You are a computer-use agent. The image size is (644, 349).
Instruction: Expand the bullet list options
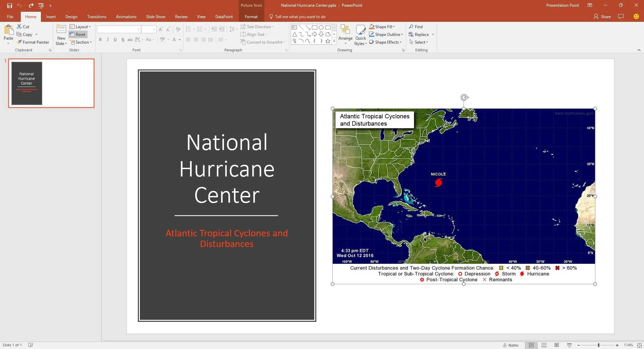pos(193,29)
